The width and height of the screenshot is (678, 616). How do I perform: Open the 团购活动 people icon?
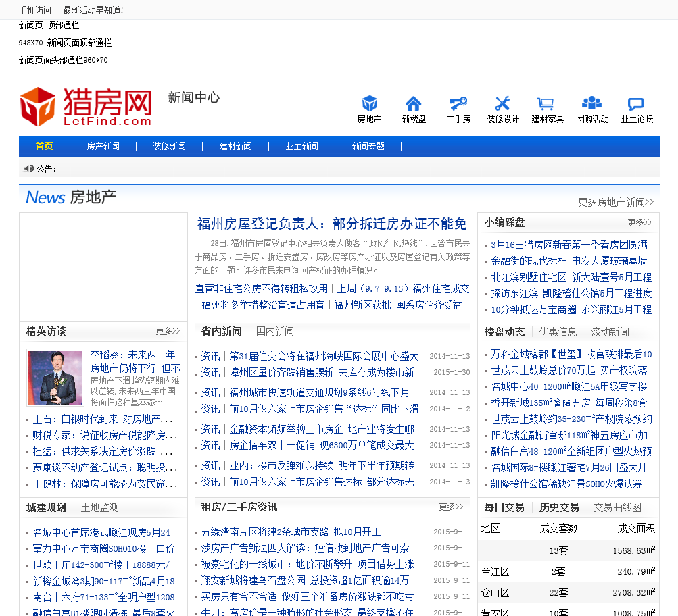[x=592, y=103]
